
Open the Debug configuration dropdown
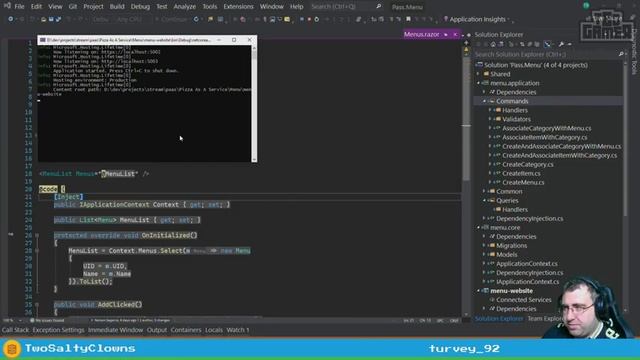coord(101,19)
